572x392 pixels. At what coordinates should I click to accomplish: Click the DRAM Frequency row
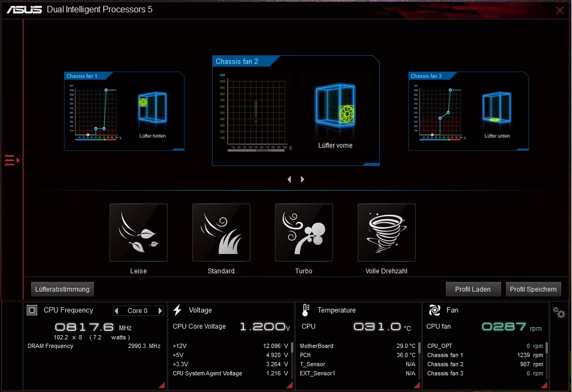tap(94, 346)
